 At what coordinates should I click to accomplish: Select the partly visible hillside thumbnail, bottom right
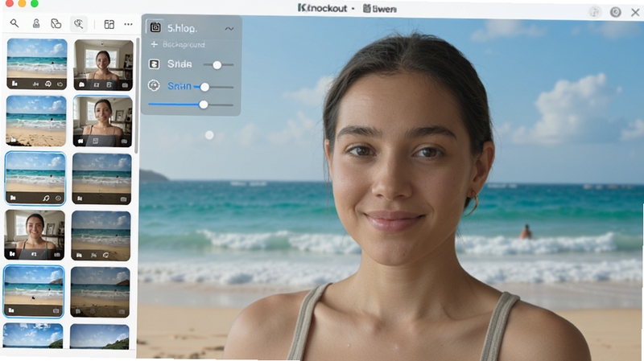click(x=99, y=337)
